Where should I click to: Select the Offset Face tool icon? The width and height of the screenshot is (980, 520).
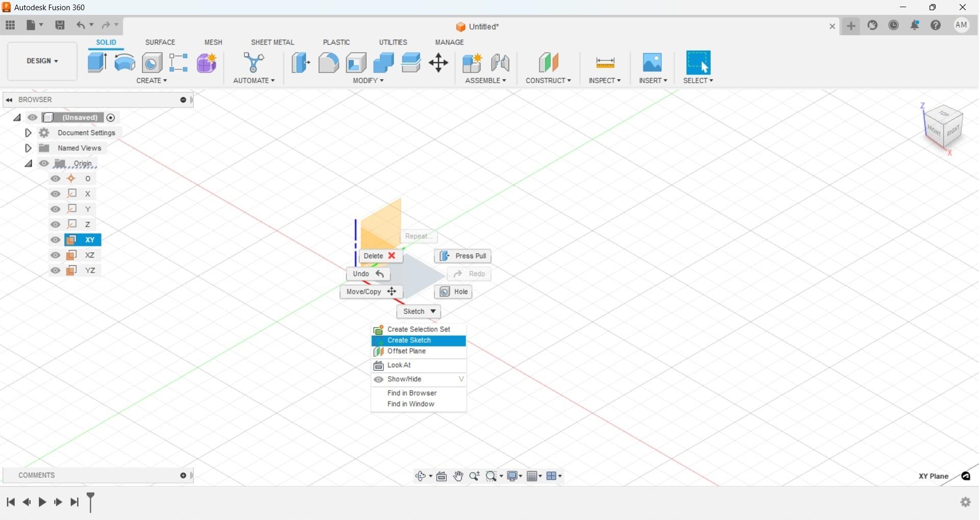click(x=411, y=63)
